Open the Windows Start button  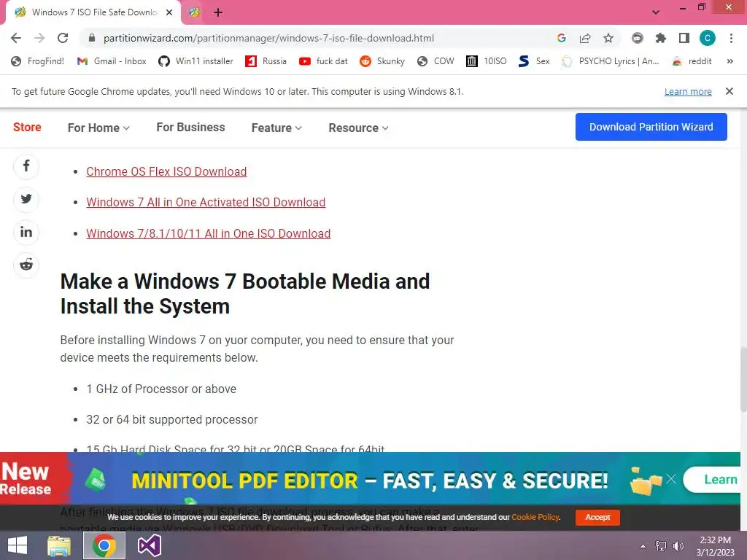click(18, 545)
